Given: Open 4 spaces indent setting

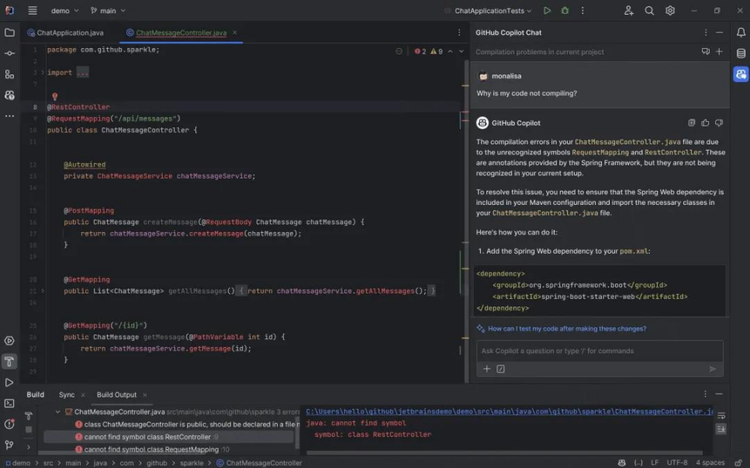Looking at the screenshot, I should point(710,463).
